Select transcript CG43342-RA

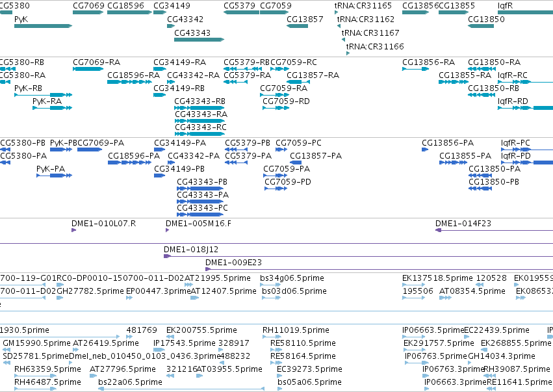click(171, 82)
